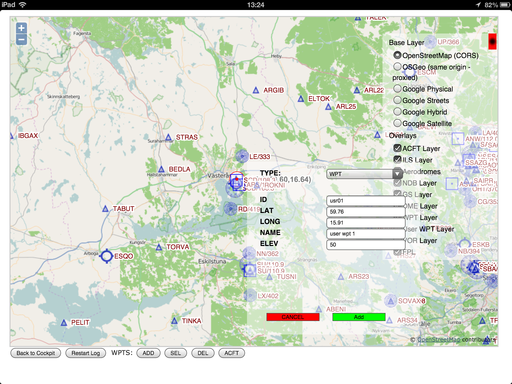Collapse layer switcher with red button
512x384 pixels.
pos(492,42)
